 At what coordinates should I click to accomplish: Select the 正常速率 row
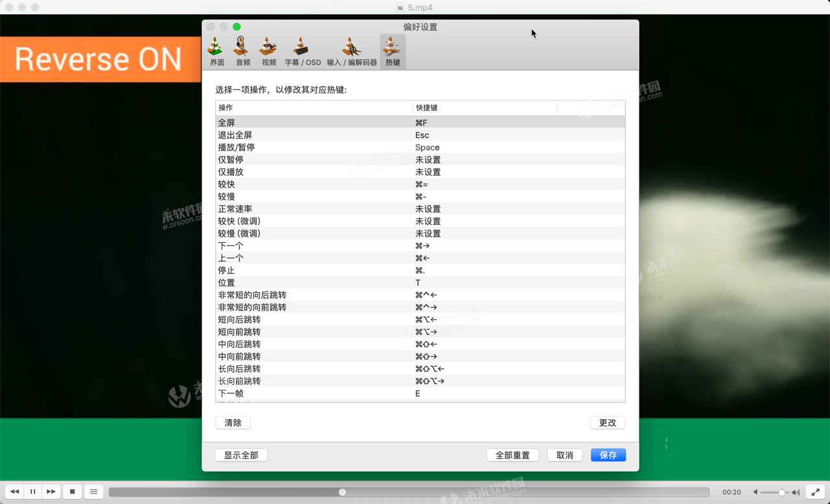pyautogui.click(x=420, y=209)
